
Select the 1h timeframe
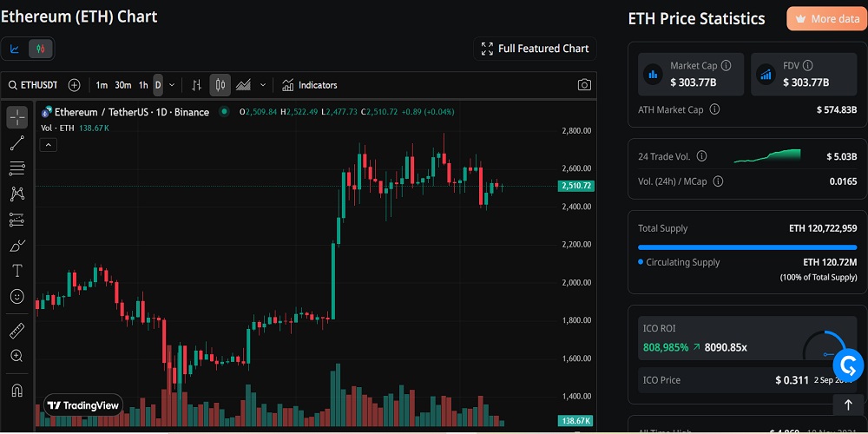[143, 85]
